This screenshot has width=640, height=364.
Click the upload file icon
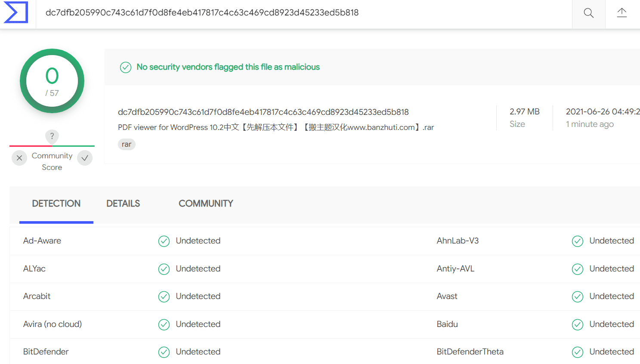[x=622, y=13]
